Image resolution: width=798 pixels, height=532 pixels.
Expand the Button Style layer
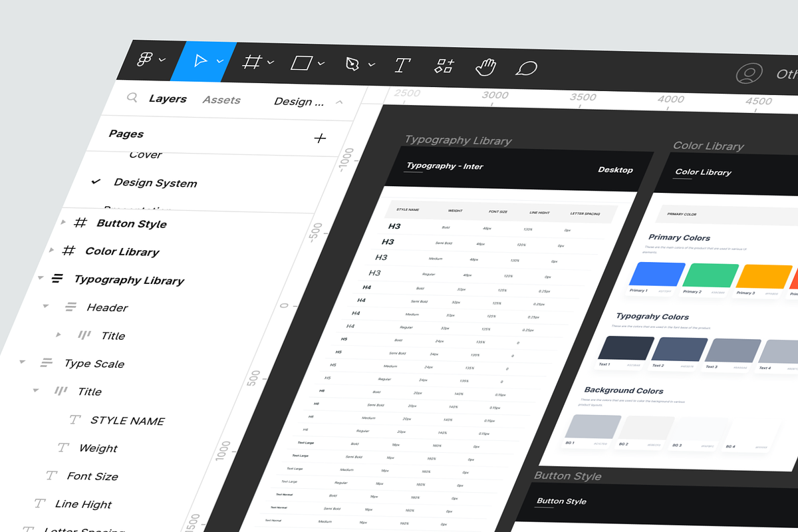coord(63,222)
